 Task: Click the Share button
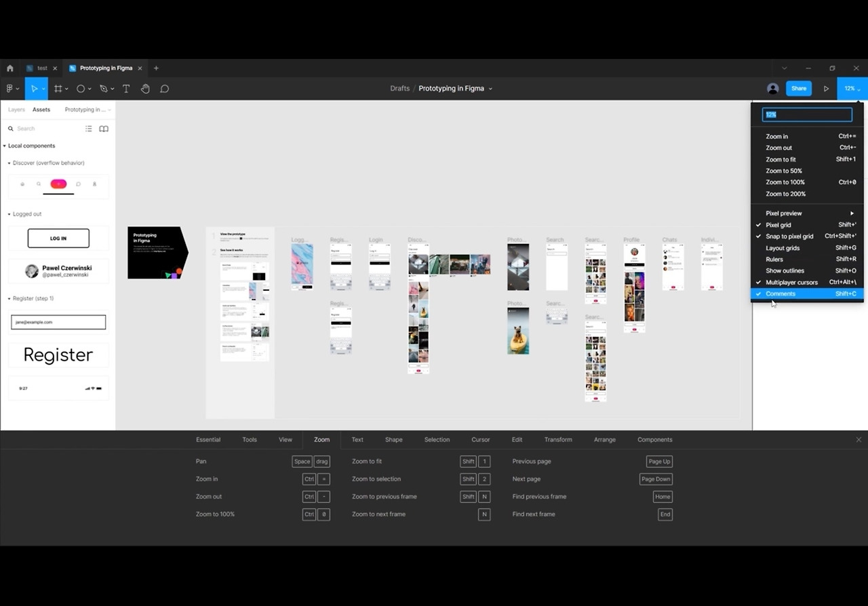click(799, 89)
